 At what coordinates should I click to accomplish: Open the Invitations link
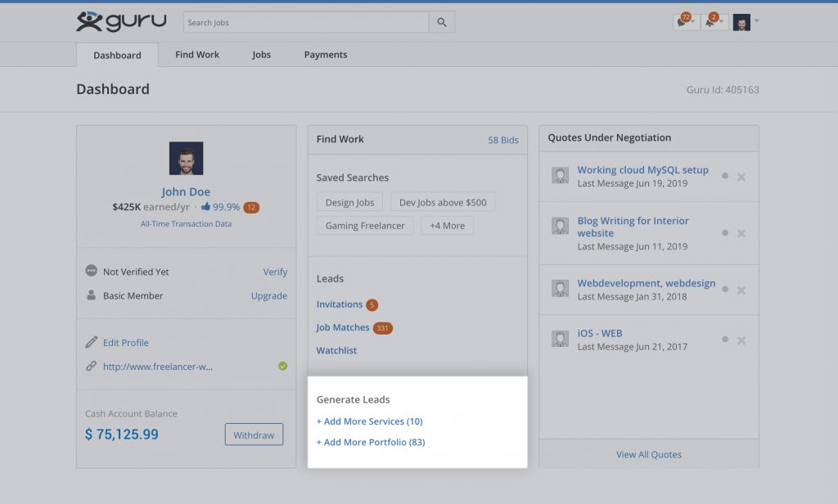coord(340,304)
